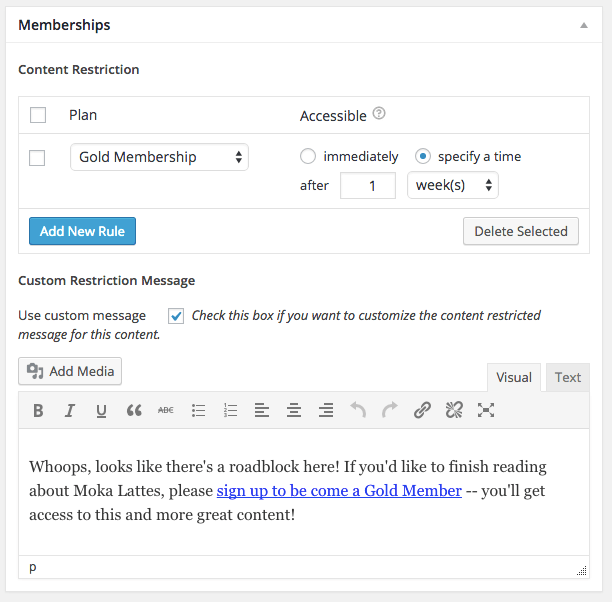Uncheck the Use custom message checkbox

(176, 316)
